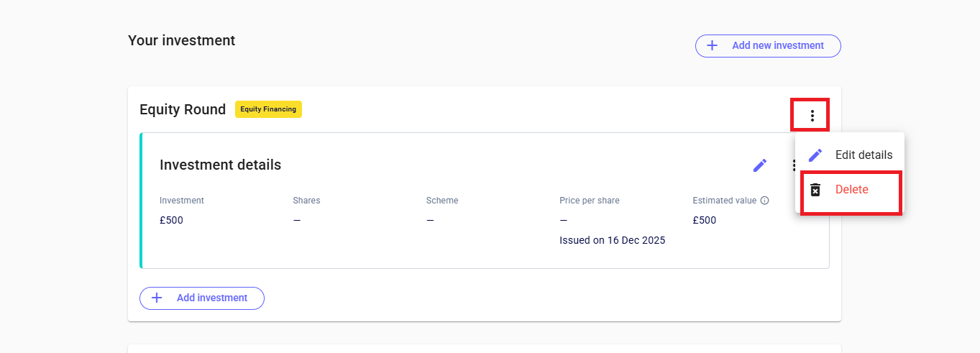Image resolution: width=980 pixels, height=353 pixels.
Task: Click the £500 amount under Investment
Action: click(x=171, y=220)
